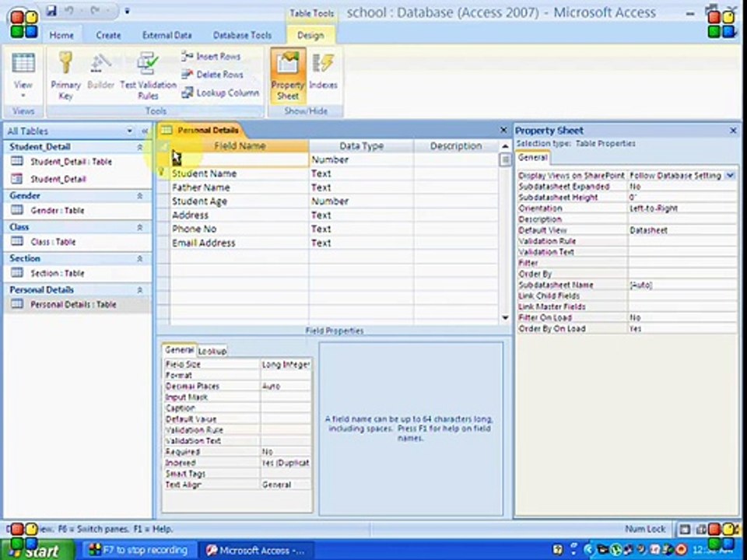Click the empty first Field Name cell
The image size is (747, 560).
[240, 159]
